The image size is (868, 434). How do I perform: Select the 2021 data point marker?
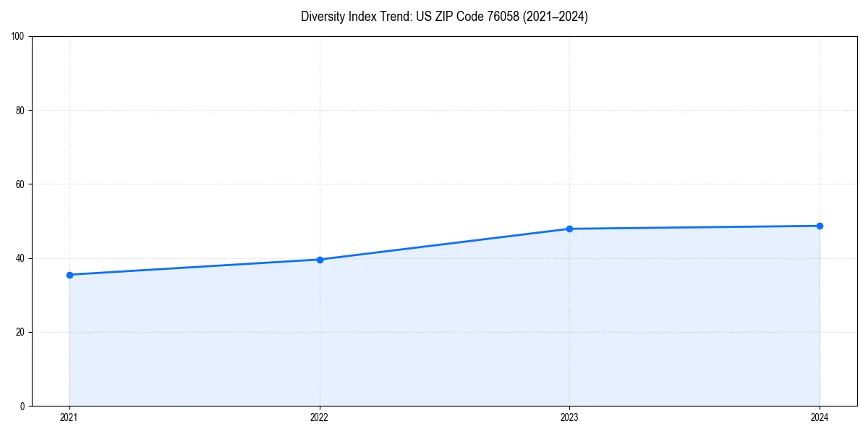69,275
